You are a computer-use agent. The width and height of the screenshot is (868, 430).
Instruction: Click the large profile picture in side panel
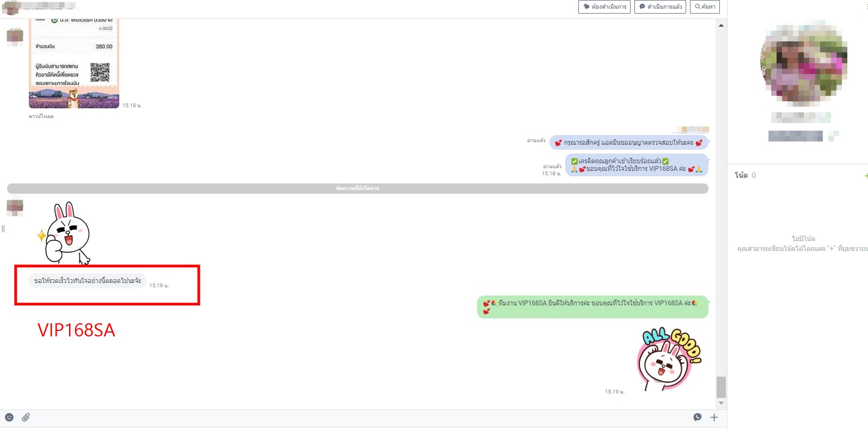click(803, 64)
